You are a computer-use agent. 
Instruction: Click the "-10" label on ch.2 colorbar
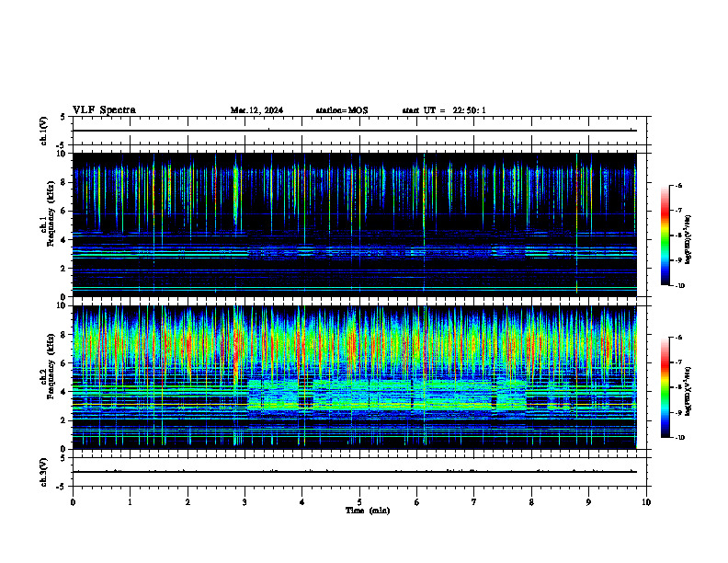(679, 437)
